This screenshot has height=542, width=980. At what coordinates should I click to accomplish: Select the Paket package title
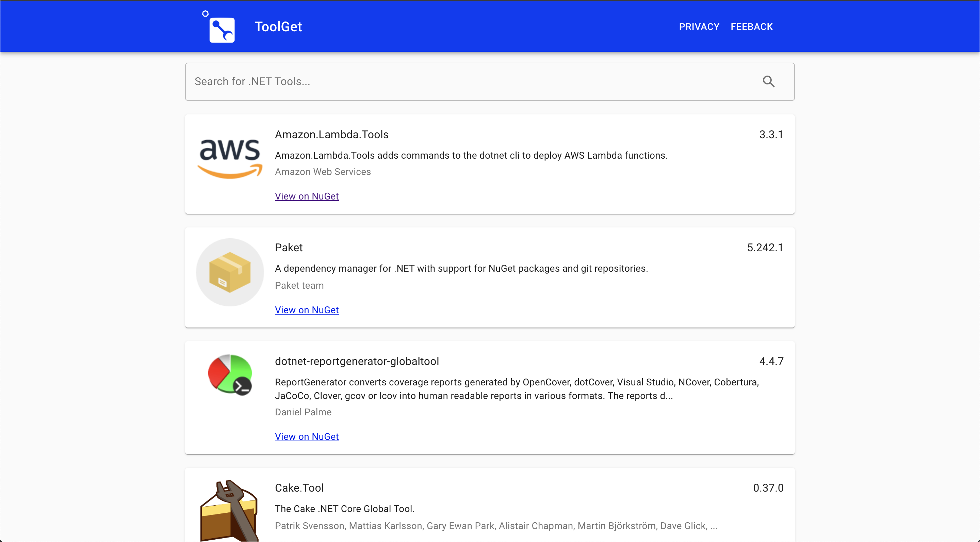289,248
